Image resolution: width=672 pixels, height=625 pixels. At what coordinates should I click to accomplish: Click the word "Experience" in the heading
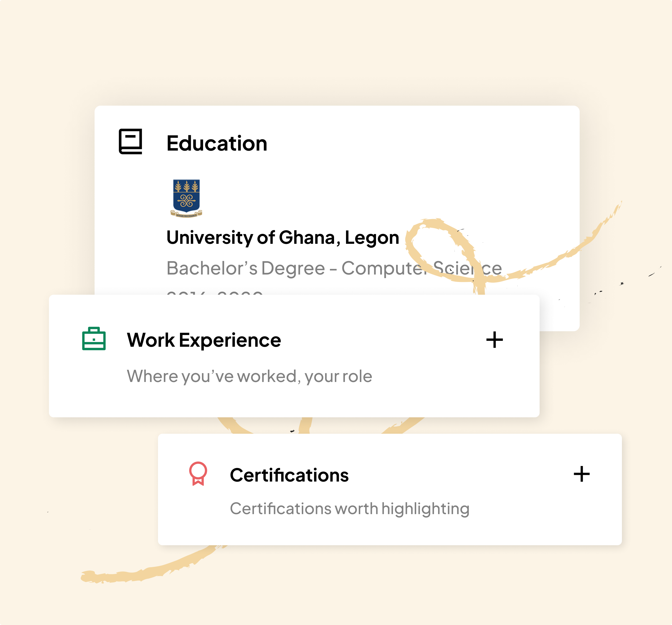tap(230, 340)
